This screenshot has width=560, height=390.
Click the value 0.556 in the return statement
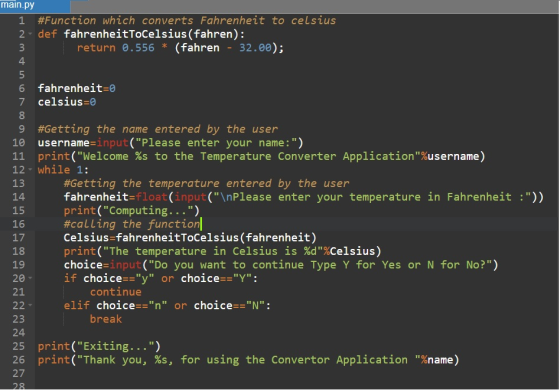coord(138,48)
